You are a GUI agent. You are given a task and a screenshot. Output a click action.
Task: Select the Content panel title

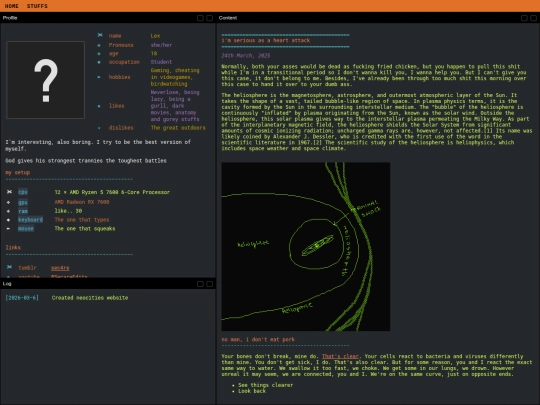click(228, 18)
